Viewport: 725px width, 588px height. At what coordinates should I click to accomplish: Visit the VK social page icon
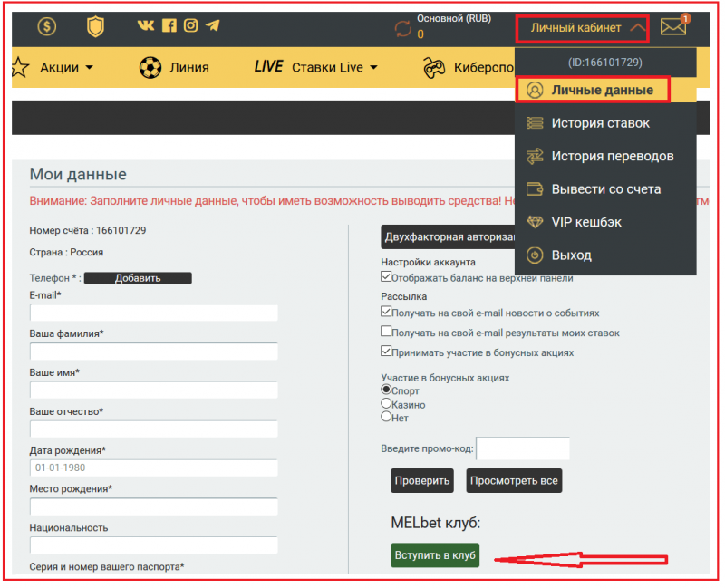click(146, 25)
